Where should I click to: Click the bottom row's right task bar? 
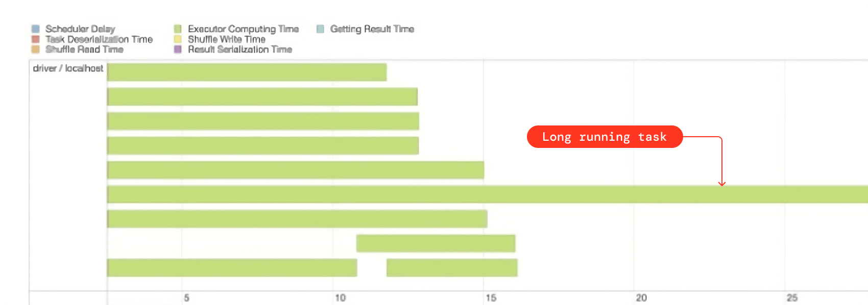[452, 268]
